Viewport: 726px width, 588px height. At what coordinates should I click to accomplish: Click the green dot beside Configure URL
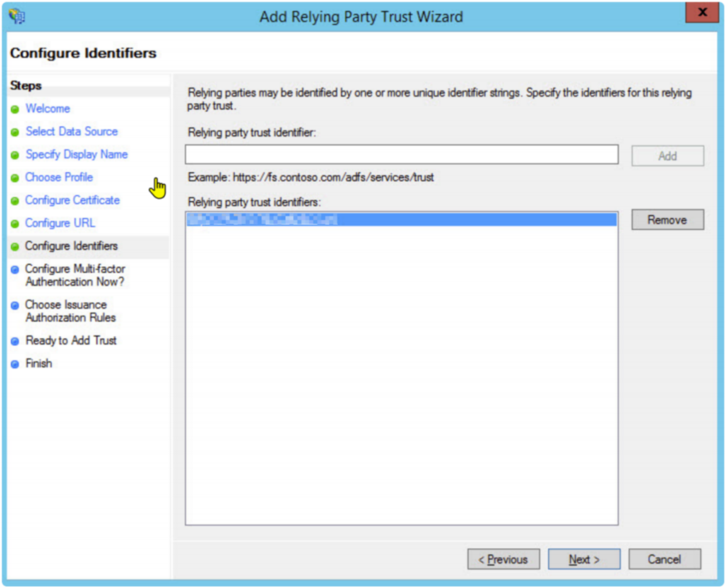tap(15, 224)
